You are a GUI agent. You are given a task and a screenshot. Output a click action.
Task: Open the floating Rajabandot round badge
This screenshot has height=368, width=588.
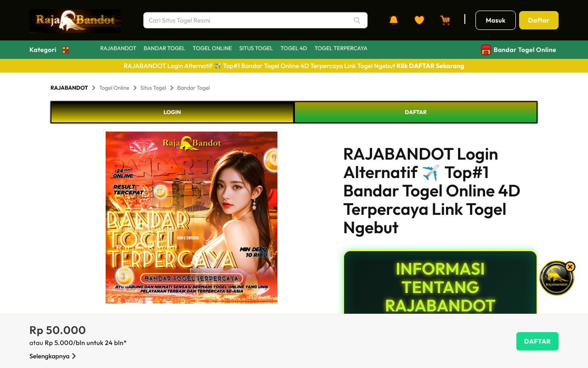pyautogui.click(x=556, y=279)
